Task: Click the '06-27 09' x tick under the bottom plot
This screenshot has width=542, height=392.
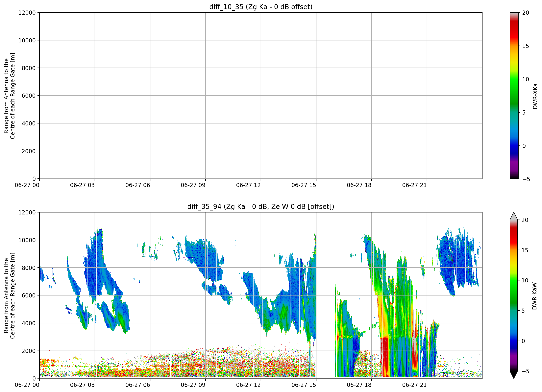Action: [193, 385]
